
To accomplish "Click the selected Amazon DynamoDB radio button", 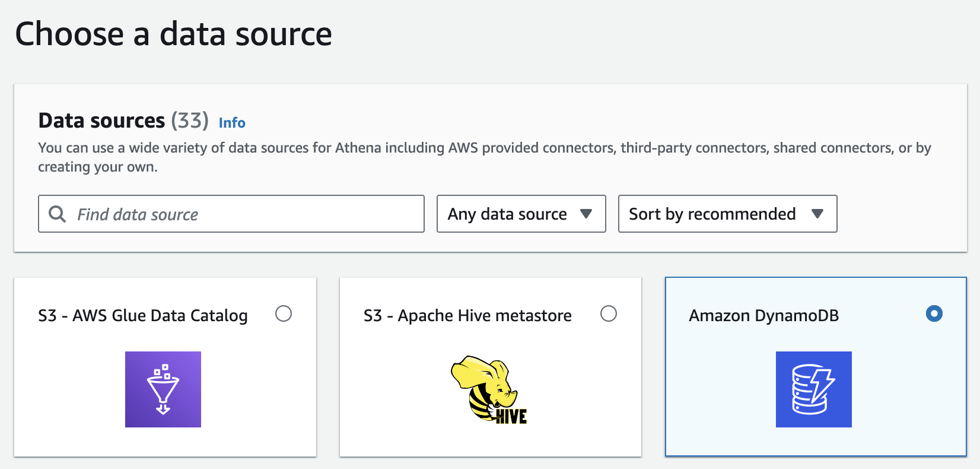I will point(934,313).
